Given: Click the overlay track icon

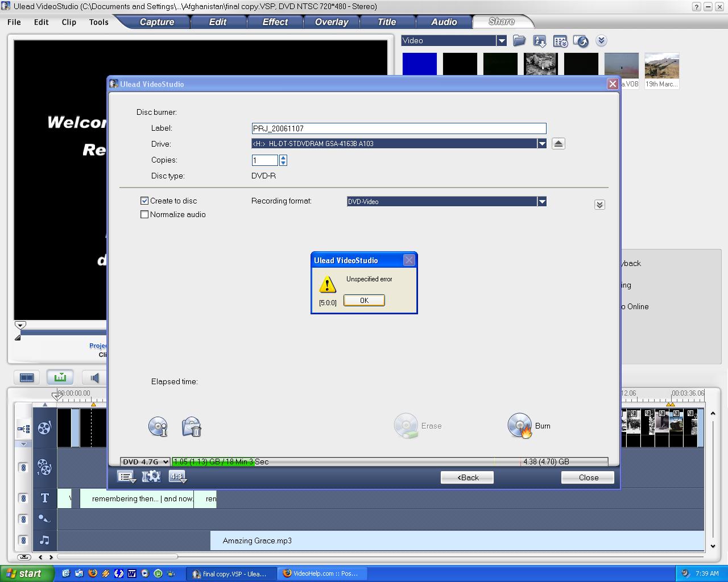Looking at the screenshot, I should [x=44, y=467].
